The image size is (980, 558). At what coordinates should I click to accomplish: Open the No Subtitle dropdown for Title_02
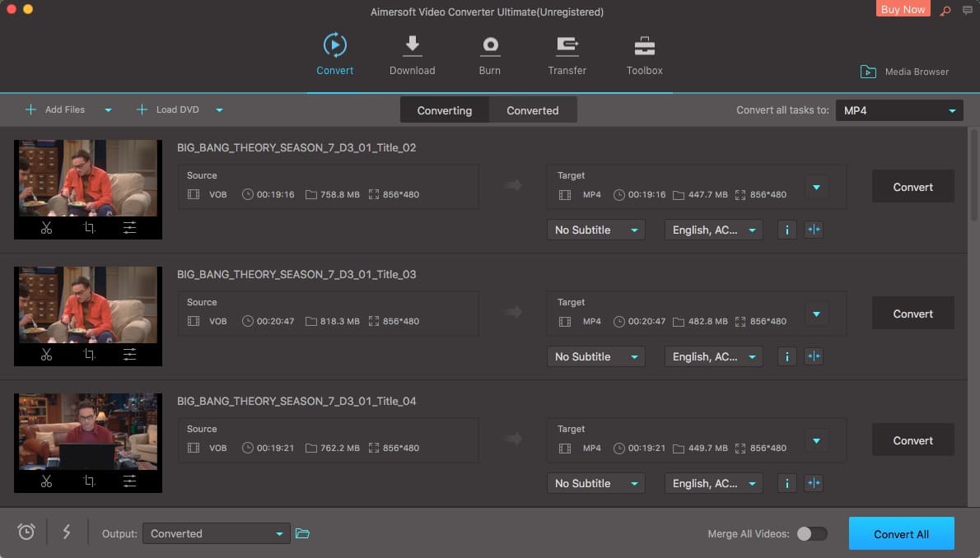click(x=595, y=230)
